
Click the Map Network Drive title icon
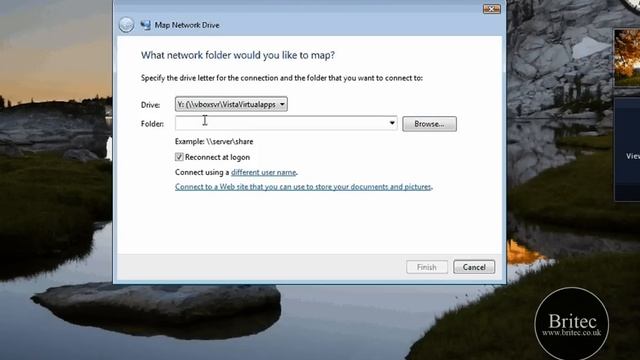[x=145, y=25]
